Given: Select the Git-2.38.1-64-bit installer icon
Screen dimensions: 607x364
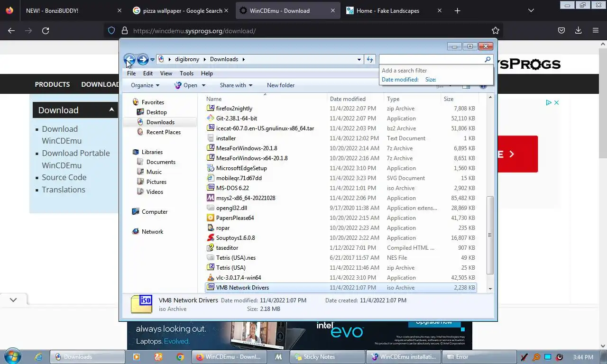Looking at the screenshot, I should (211, 118).
